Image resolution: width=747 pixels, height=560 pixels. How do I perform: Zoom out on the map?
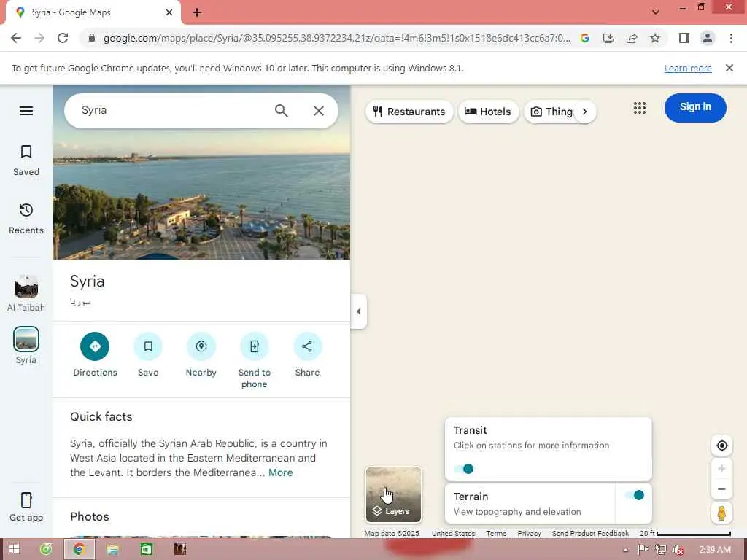721,489
